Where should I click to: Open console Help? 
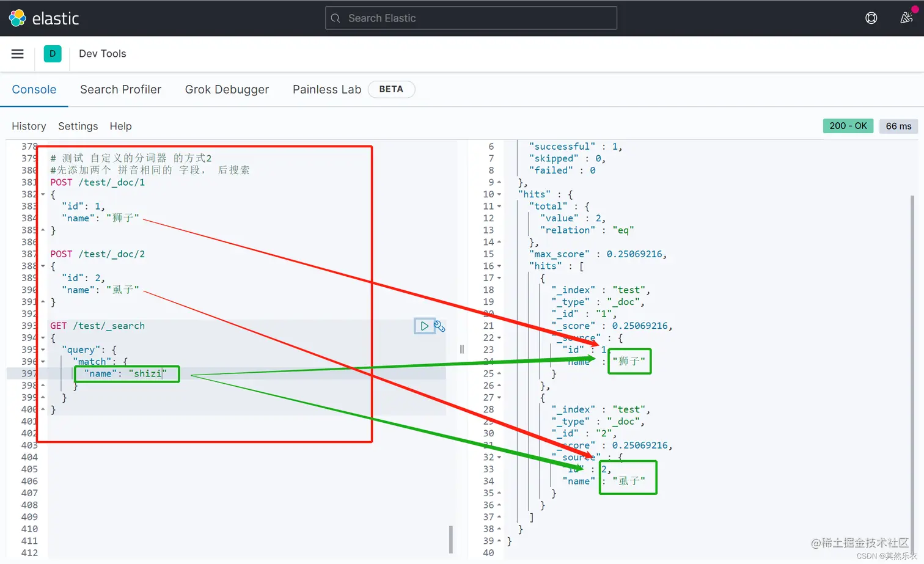pyautogui.click(x=120, y=126)
